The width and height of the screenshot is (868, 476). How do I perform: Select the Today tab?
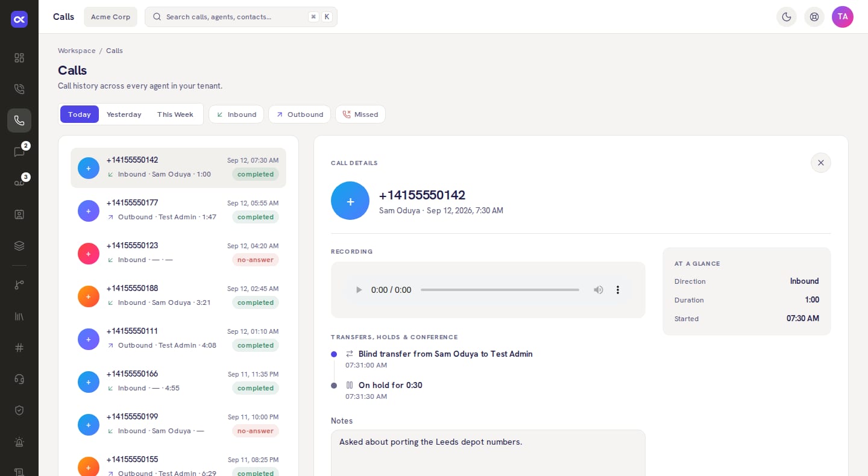click(x=80, y=114)
